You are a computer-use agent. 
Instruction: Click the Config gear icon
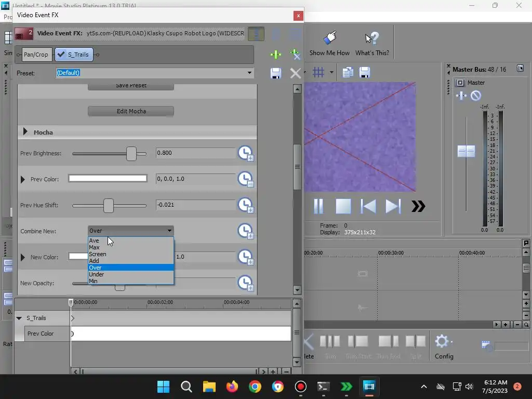442,341
